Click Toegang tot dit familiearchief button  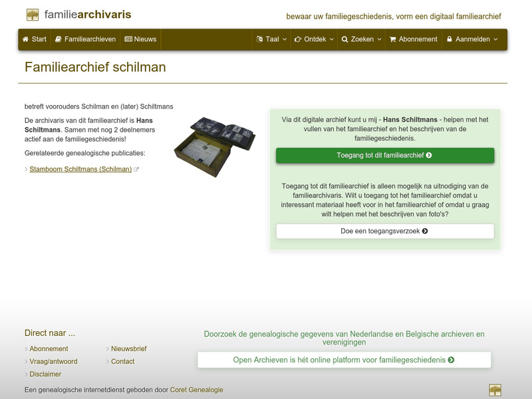[x=384, y=155]
